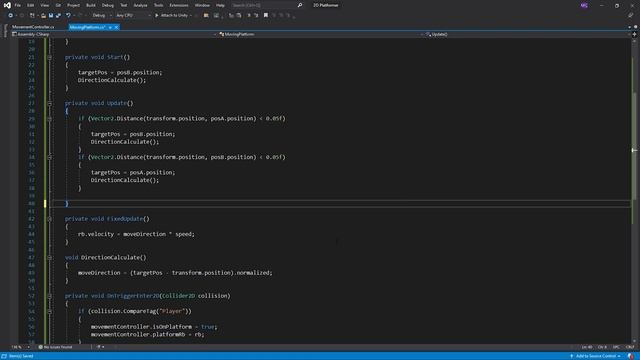Click the Navigate Backward toolbar icon

point(11,15)
